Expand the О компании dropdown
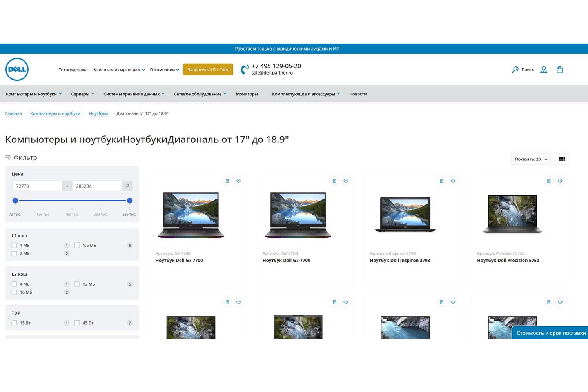The image size is (588, 392). pos(164,70)
